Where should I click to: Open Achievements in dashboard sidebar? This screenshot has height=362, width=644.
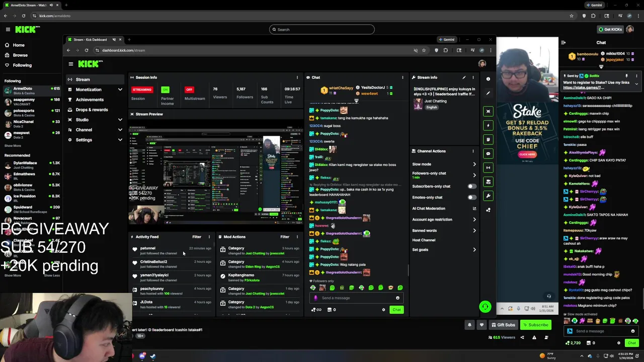point(96,100)
